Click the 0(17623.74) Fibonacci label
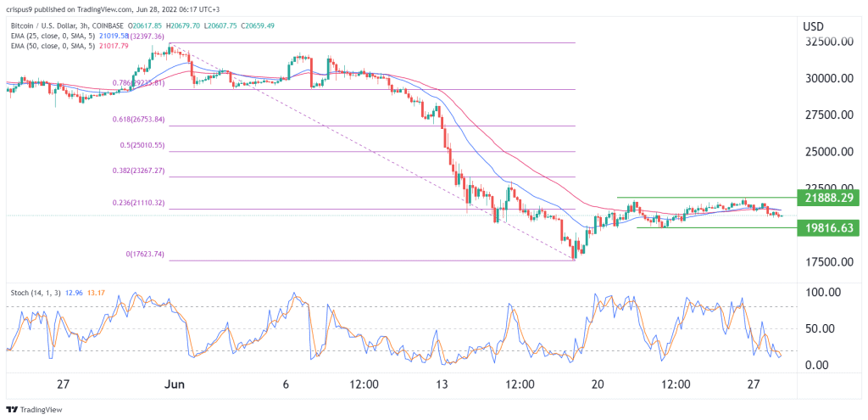Viewport: 868px width, 420px height. click(146, 254)
